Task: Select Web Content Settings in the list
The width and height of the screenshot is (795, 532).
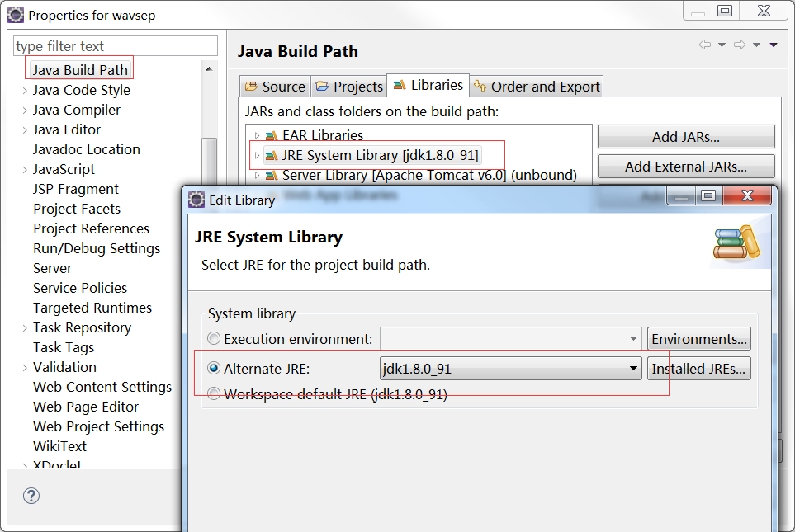Action: [x=102, y=387]
